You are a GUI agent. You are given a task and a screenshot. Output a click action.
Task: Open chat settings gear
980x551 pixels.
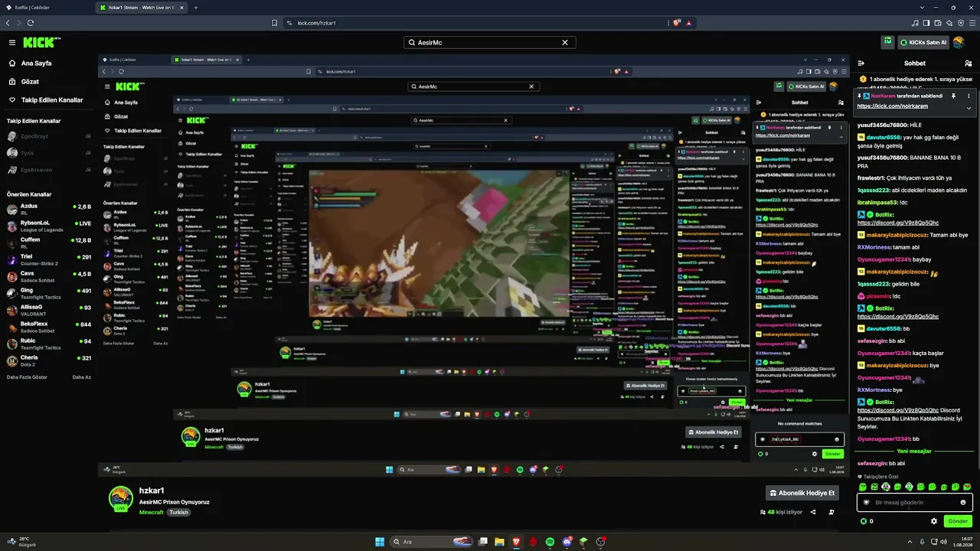point(934,521)
